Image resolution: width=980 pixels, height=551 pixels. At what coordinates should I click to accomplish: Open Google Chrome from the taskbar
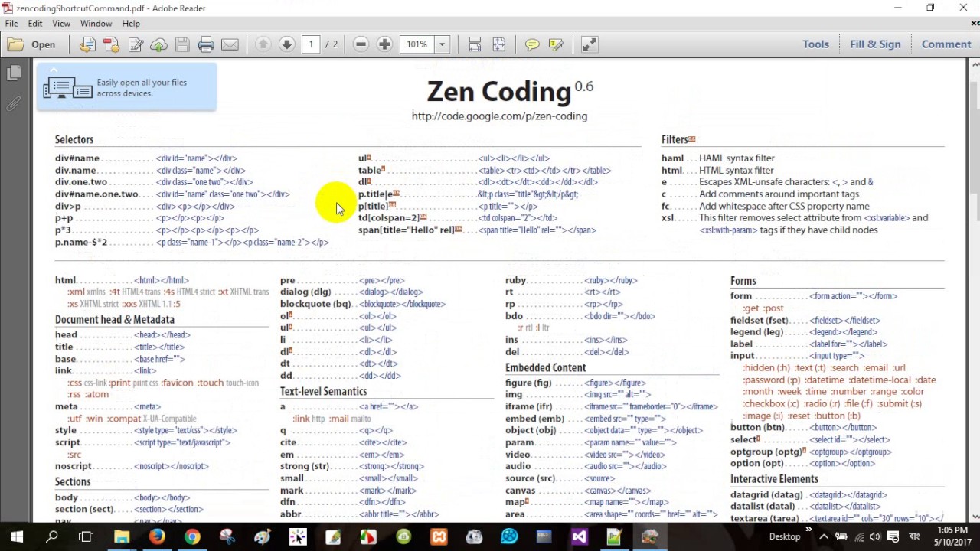pyautogui.click(x=192, y=537)
